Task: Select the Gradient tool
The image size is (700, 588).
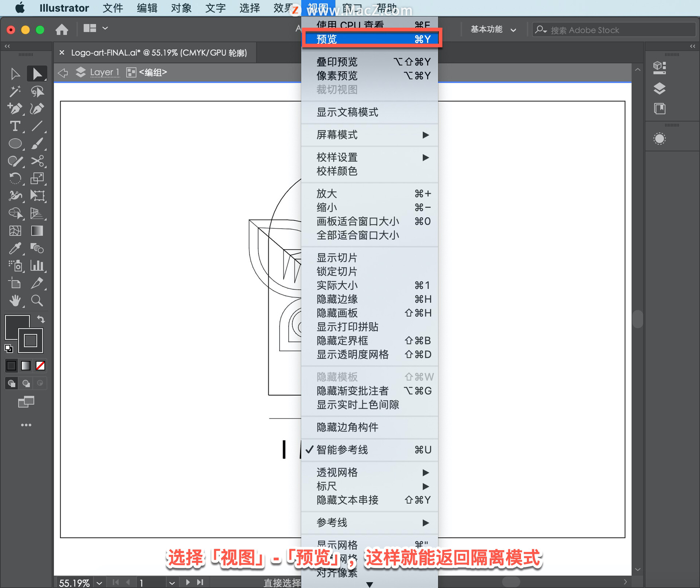Action: (x=37, y=231)
